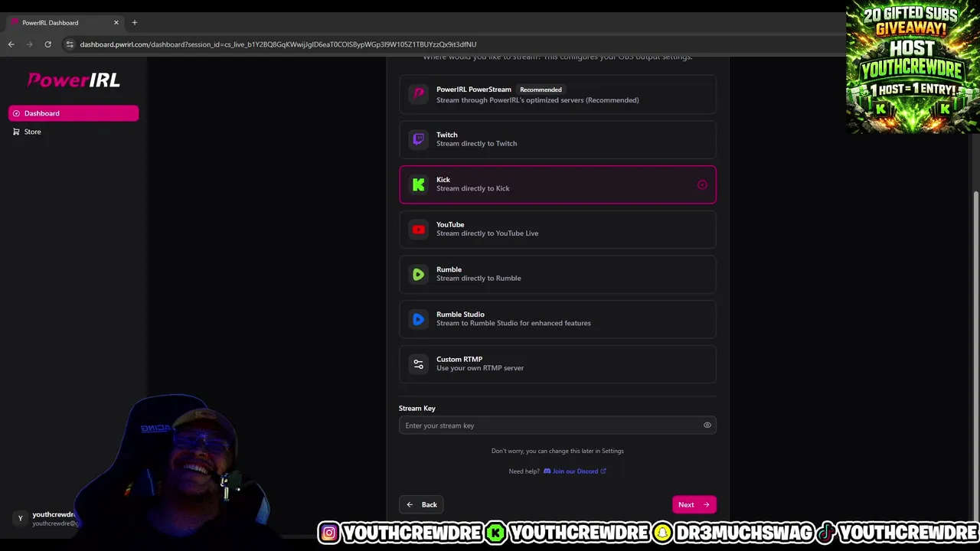
Task: Open the user account avatar Y
Action: point(21,518)
